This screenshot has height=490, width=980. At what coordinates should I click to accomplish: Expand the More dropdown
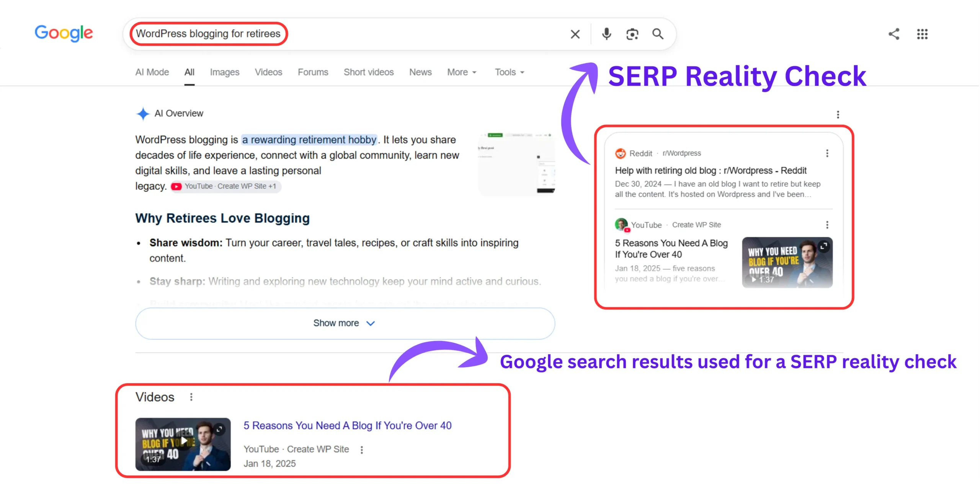462,72
